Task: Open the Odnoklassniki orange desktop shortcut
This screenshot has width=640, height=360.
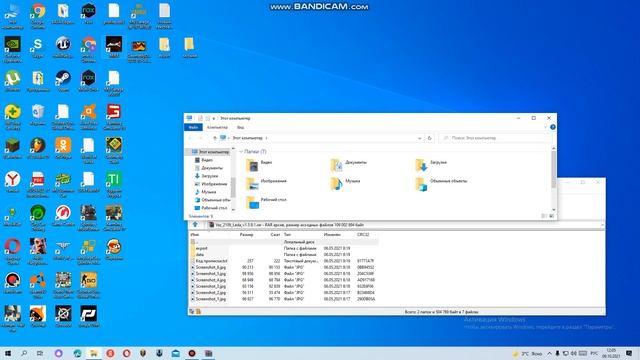Action: (63, 149)
